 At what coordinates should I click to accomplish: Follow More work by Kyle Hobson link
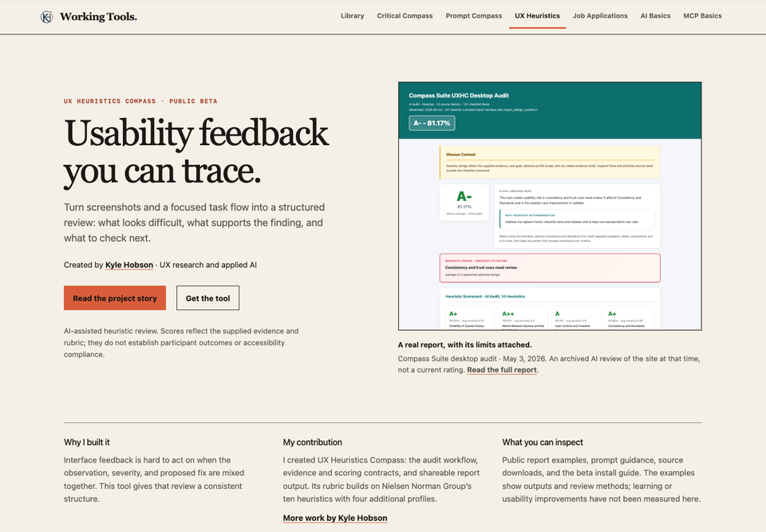point(335,518)
